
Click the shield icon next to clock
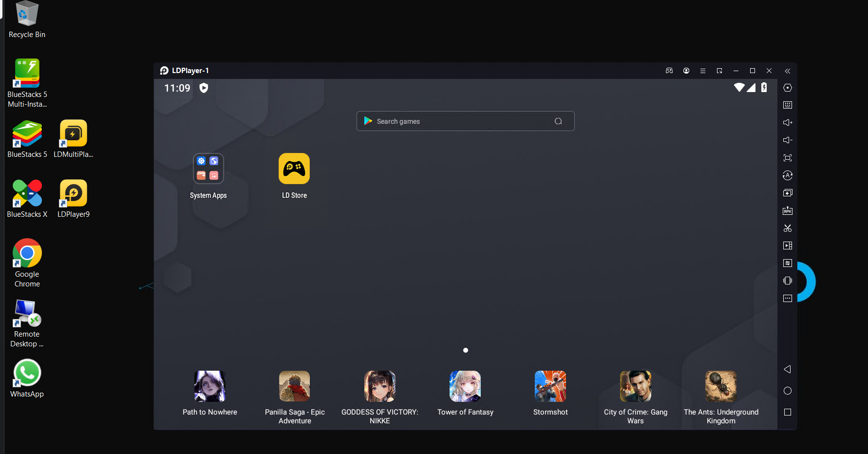204,88
